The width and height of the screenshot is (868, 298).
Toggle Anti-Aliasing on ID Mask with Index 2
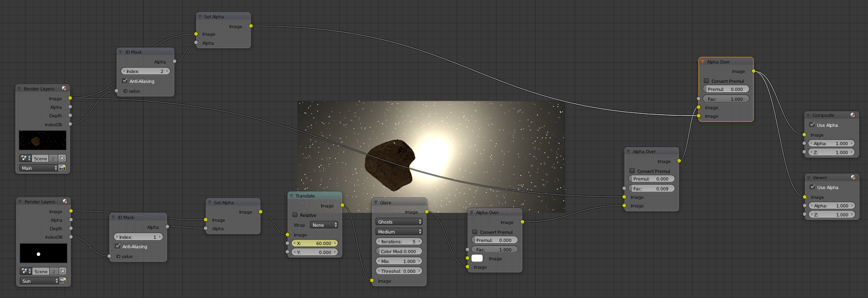(x=125, y=81)
